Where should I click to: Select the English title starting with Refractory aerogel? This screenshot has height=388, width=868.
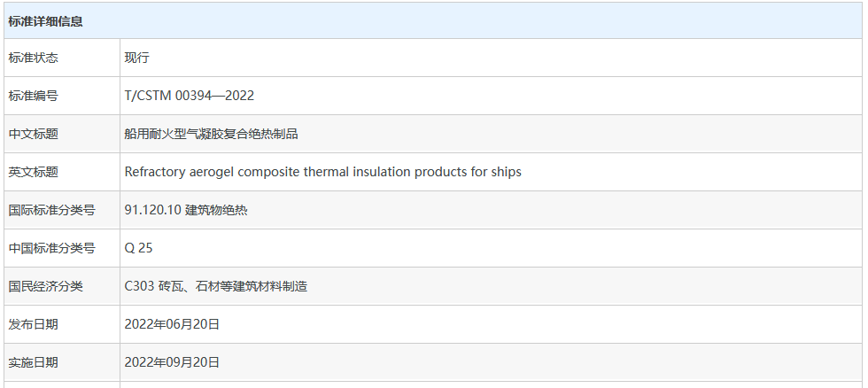(x=322, y=172)
